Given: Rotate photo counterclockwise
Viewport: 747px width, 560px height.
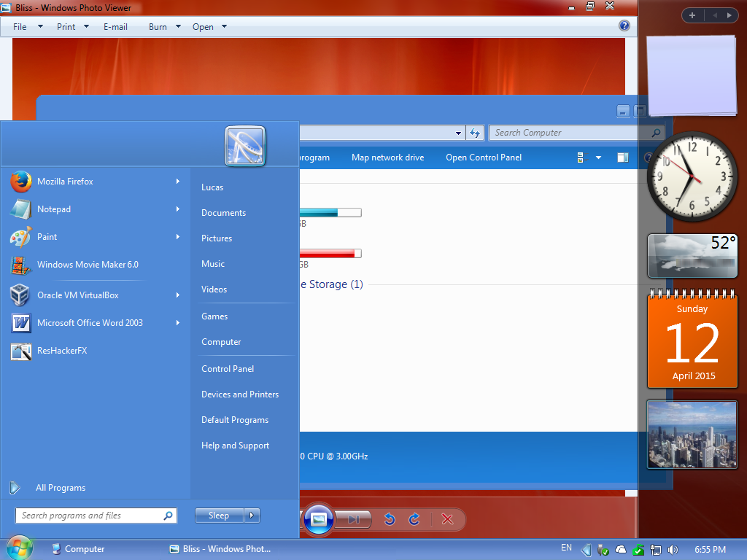Looking at the screenshot, I should coord(390,519).
